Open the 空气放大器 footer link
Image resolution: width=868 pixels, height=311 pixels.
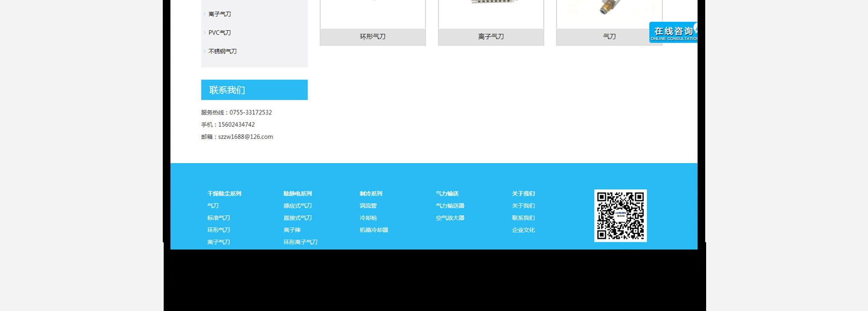pos(450,218)
